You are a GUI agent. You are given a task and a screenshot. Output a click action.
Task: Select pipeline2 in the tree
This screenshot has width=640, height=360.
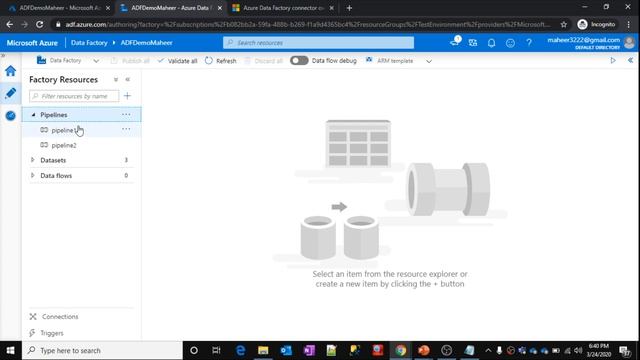pos(64,145)
